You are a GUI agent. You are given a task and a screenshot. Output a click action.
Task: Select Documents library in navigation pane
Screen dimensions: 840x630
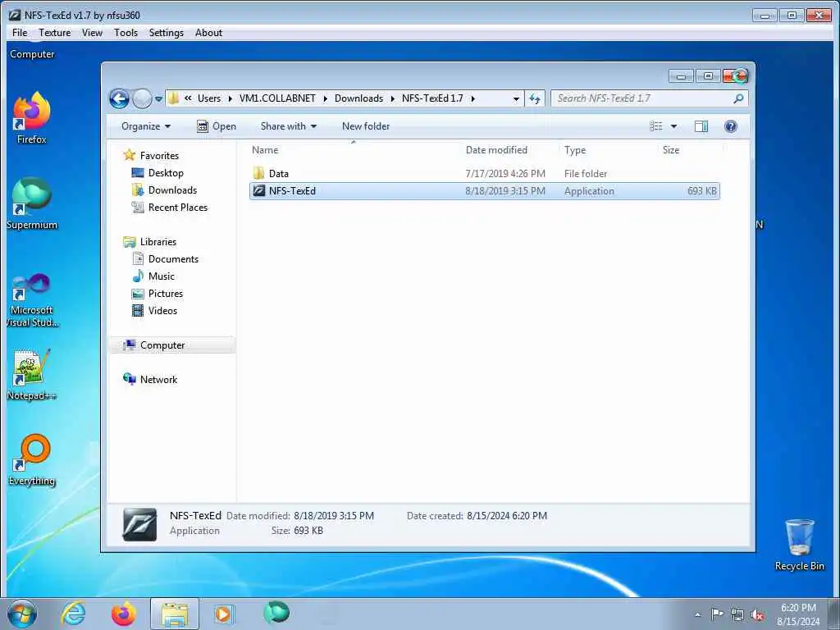(173, 258)
